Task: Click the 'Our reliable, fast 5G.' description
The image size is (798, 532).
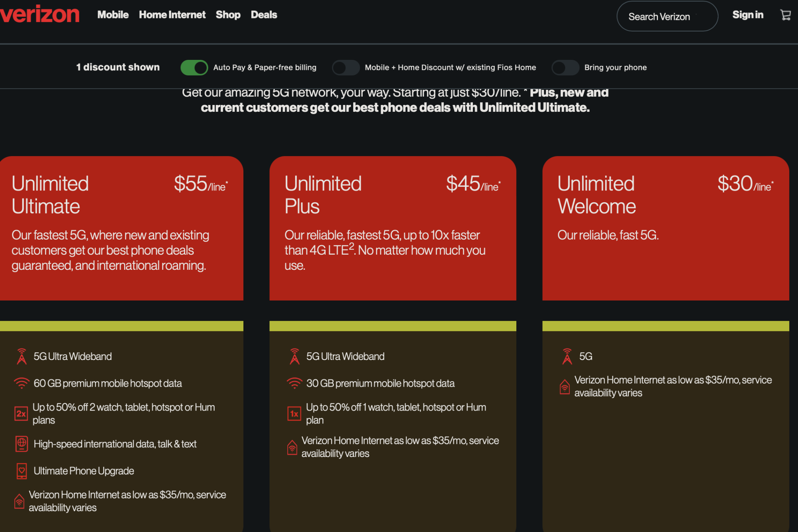Action: (x=608, y=235)
